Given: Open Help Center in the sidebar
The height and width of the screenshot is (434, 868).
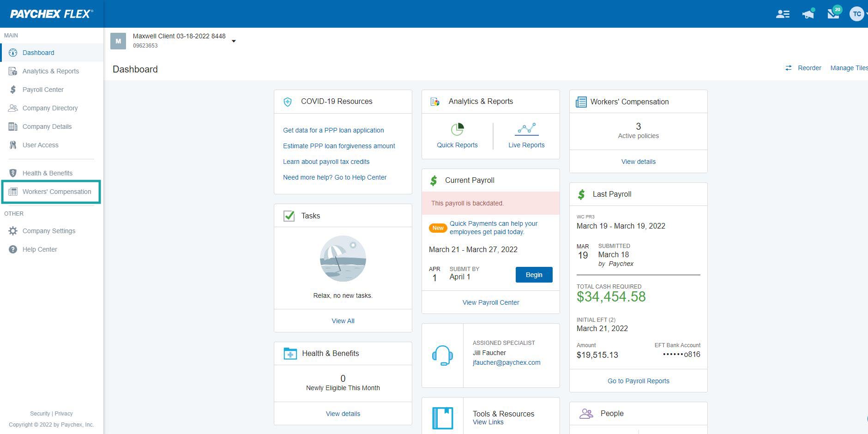Looking at the screenshot, I should tap(52, 249).
